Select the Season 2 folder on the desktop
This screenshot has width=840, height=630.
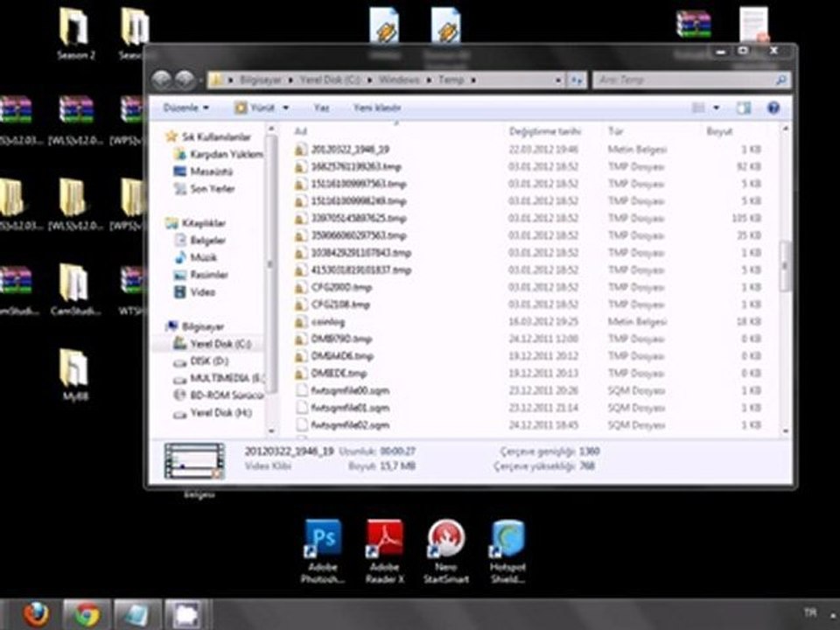pos(75,34)
